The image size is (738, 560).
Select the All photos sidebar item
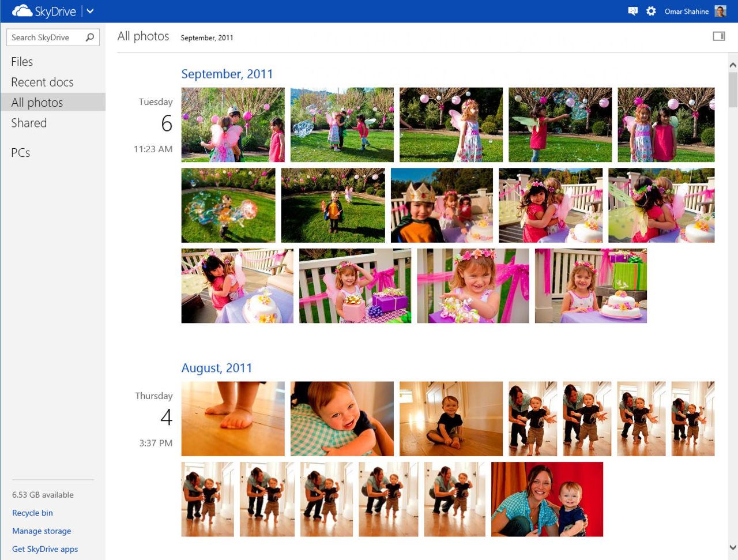tap(37, 102)
